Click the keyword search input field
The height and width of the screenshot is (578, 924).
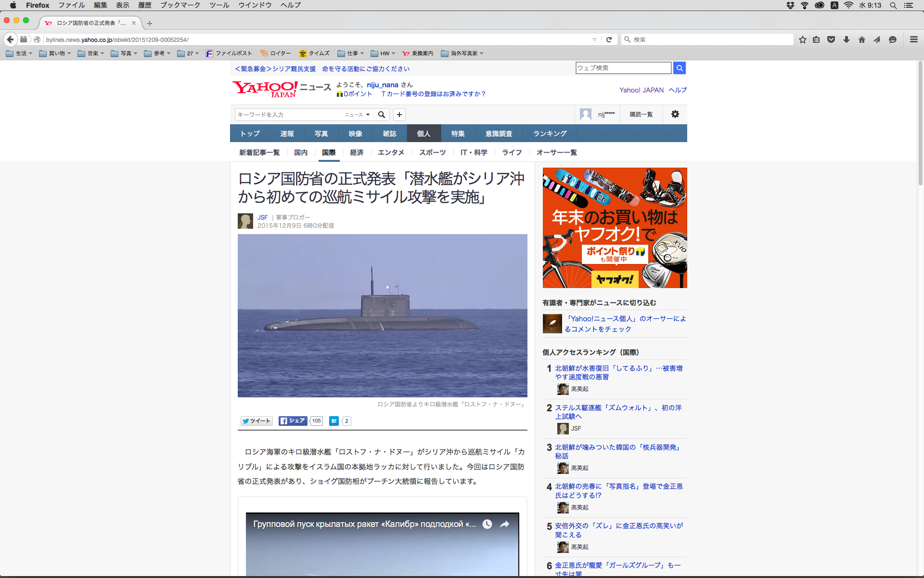pyautogui.click(x=289, y=115)
